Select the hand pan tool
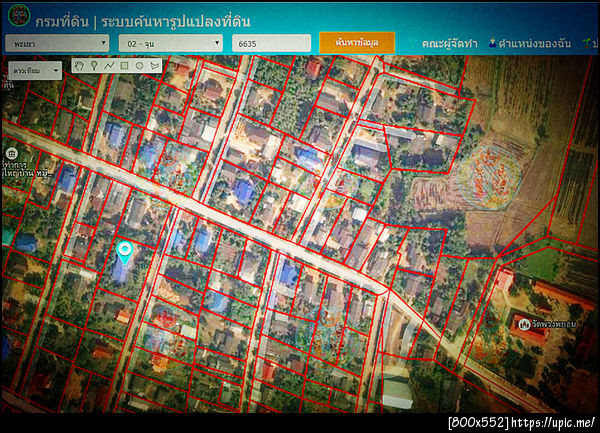Screen dimensions: 600x433 tap(79, 66)
